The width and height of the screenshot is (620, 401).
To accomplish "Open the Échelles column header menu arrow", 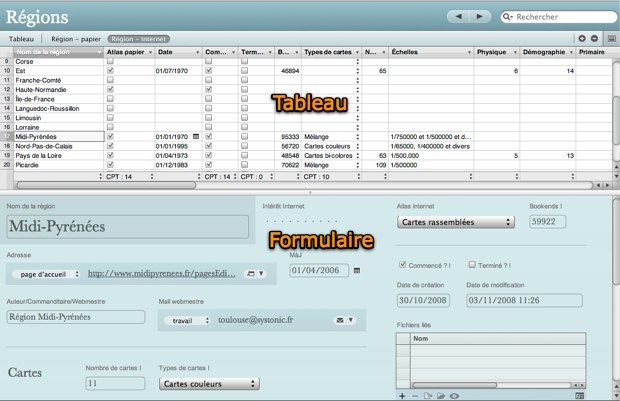I will coord(469,52).
